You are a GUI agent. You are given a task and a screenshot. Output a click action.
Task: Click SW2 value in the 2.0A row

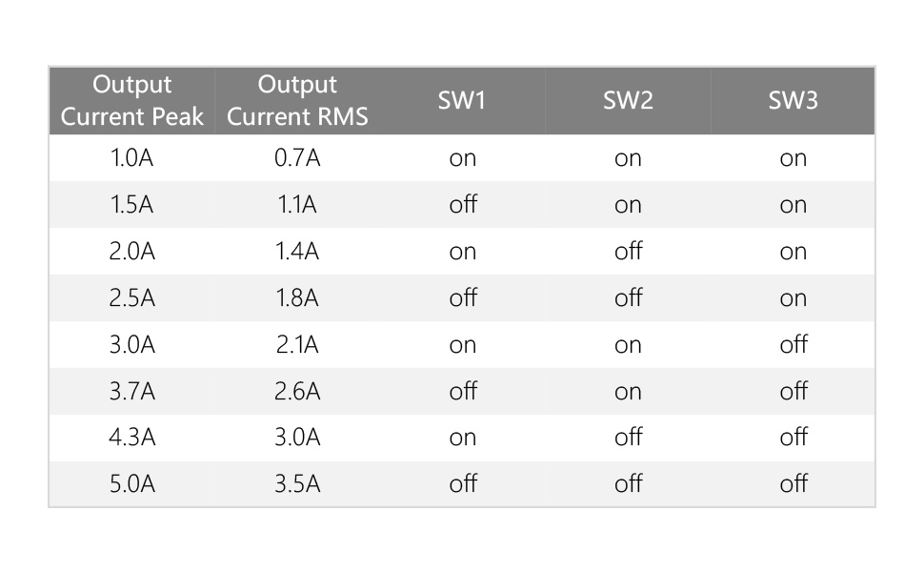click(x=628, y=252)
